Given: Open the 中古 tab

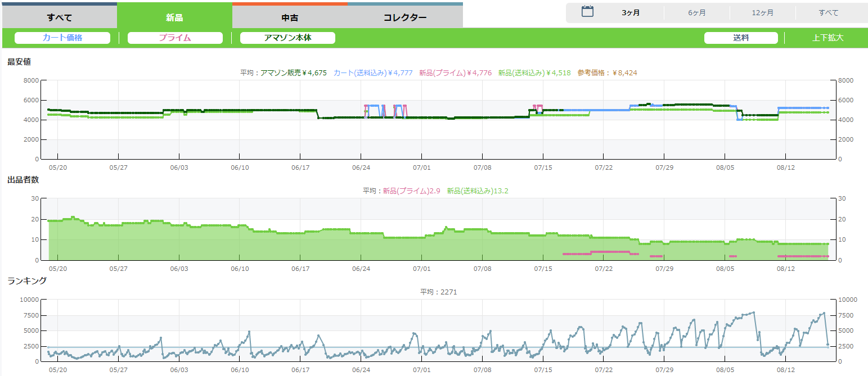Looking at the screenshot, I should (290, 17).
